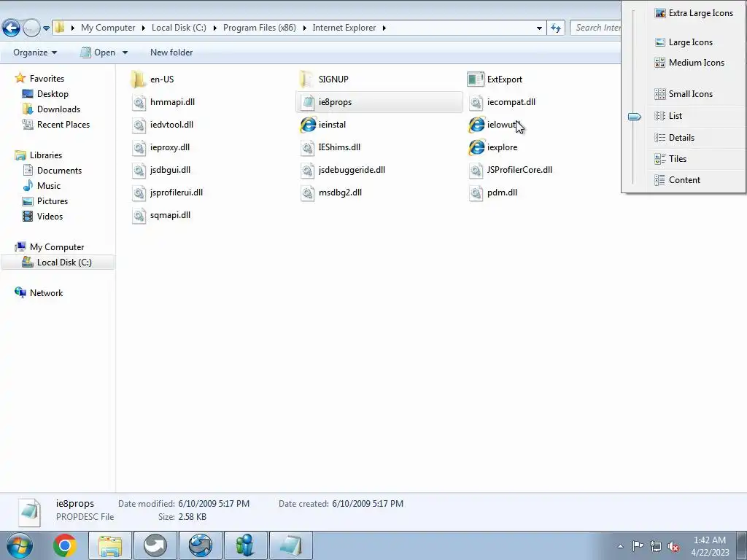The width and height of the screenshot is (747, 560).
Task: Select sqmapi.dll file icon
Action: [139, 215]
